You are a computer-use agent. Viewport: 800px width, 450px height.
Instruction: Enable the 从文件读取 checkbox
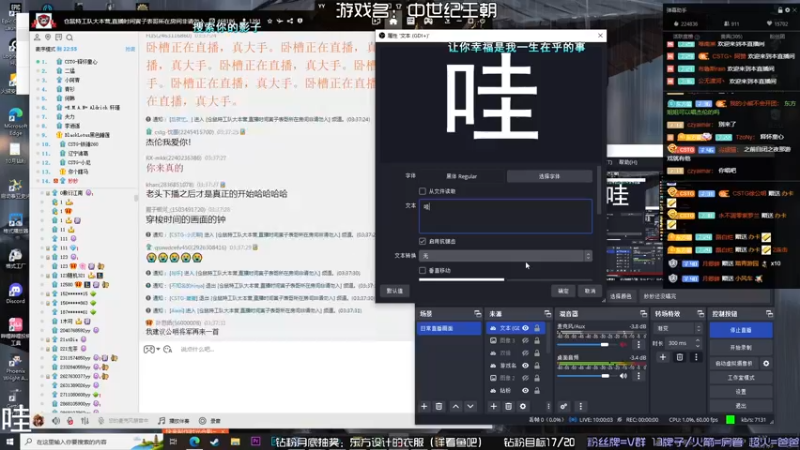pyautogui.click(x=422, y=191)
